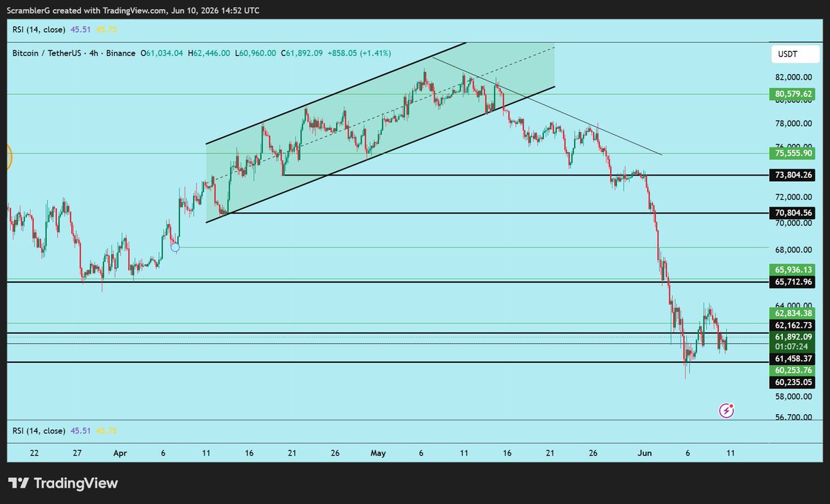Select the 70,804.56 horizontal line label

[x=793, y=214]
